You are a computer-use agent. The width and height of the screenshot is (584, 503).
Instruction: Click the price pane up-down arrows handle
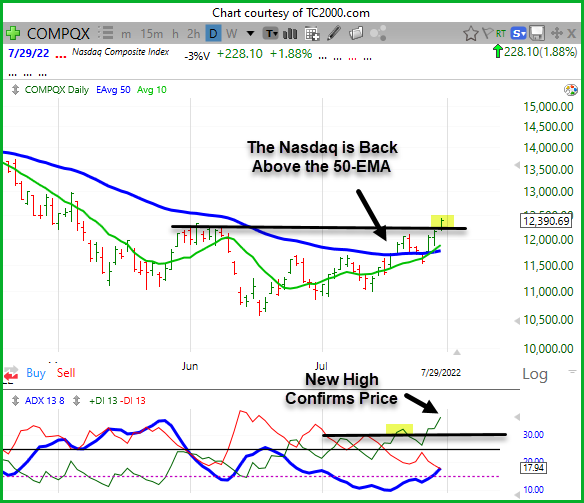coord(15,90)
